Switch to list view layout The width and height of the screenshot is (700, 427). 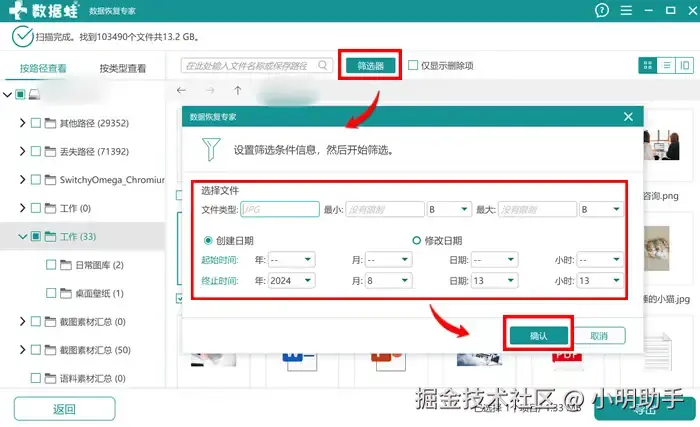coord(667,66)
